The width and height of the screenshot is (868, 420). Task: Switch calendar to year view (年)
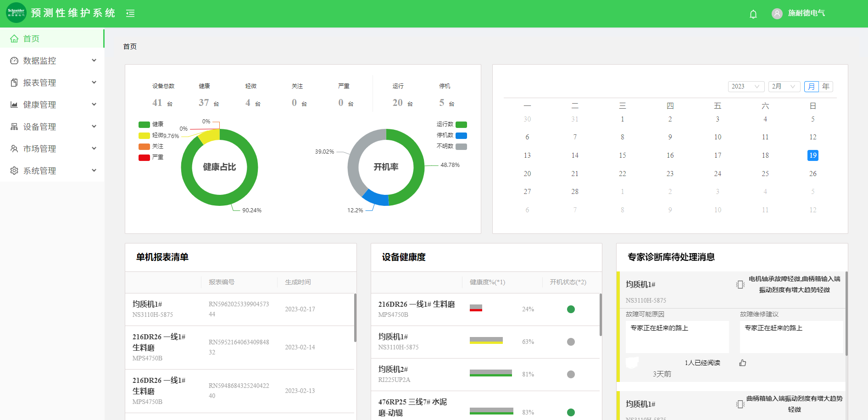click(x=826, y=87)
